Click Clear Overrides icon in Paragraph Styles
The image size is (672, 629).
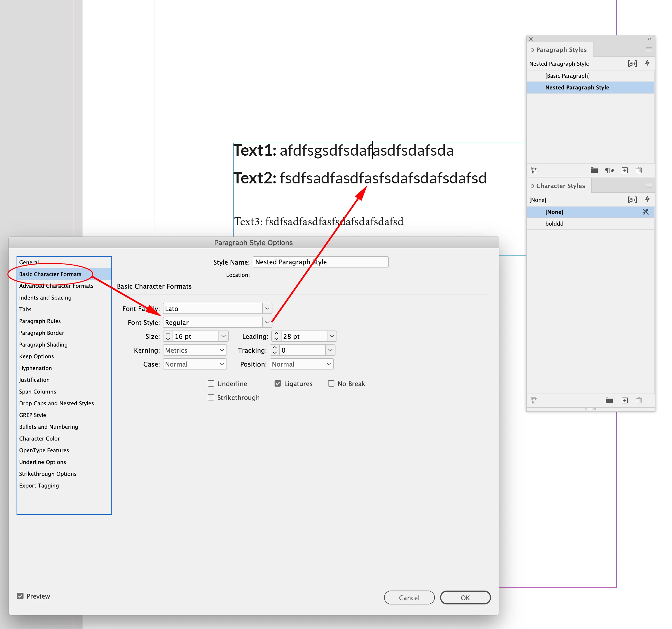pyautogui.click(x=609, y=170)
